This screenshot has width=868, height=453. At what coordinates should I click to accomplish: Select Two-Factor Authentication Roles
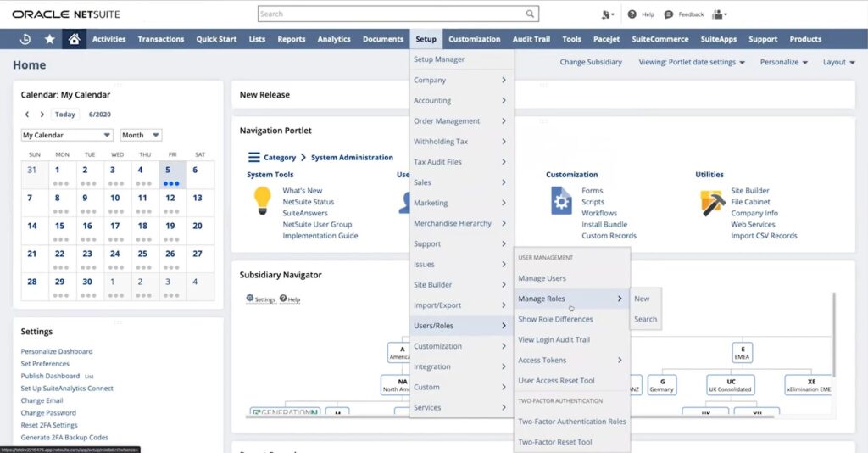[x=572, y=422]
